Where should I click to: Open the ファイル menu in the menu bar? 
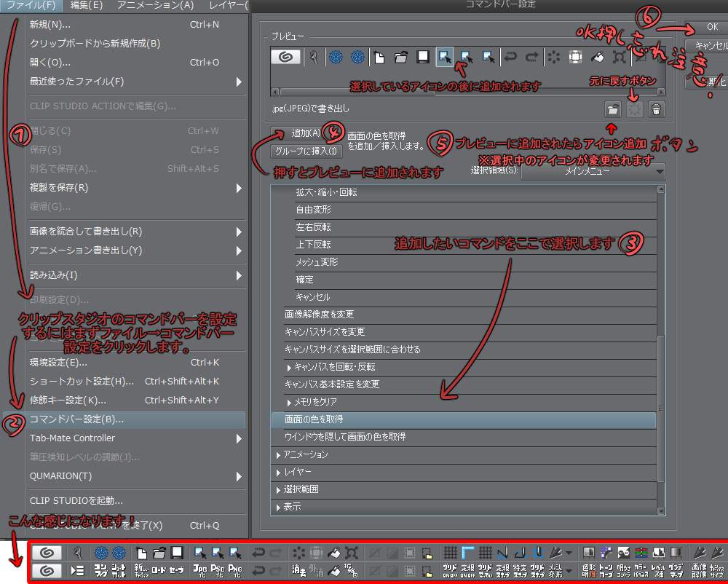pos(31,6)
